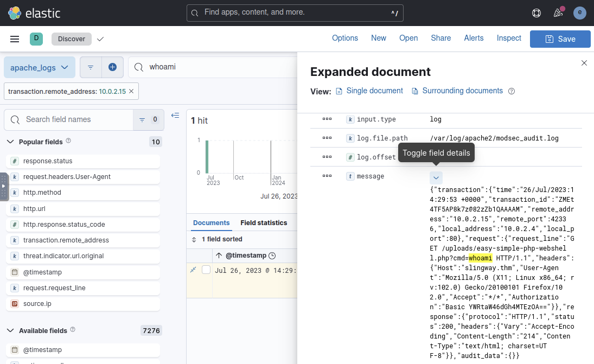This screenshot has width=594, height=364.
Task: Click the help lifebuoy icon
Action: tap(536, 13)
